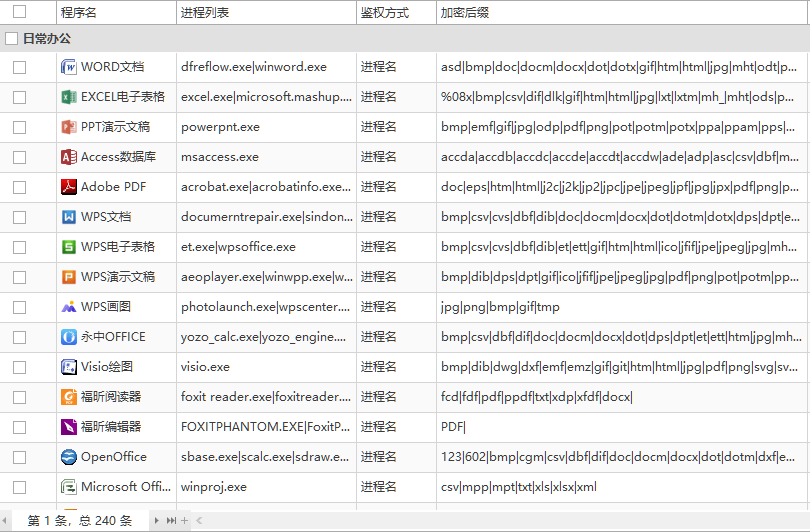Select the powerpnt.exe process cell
The height and width of the screenshot is (532, 810).
[266, 127]
